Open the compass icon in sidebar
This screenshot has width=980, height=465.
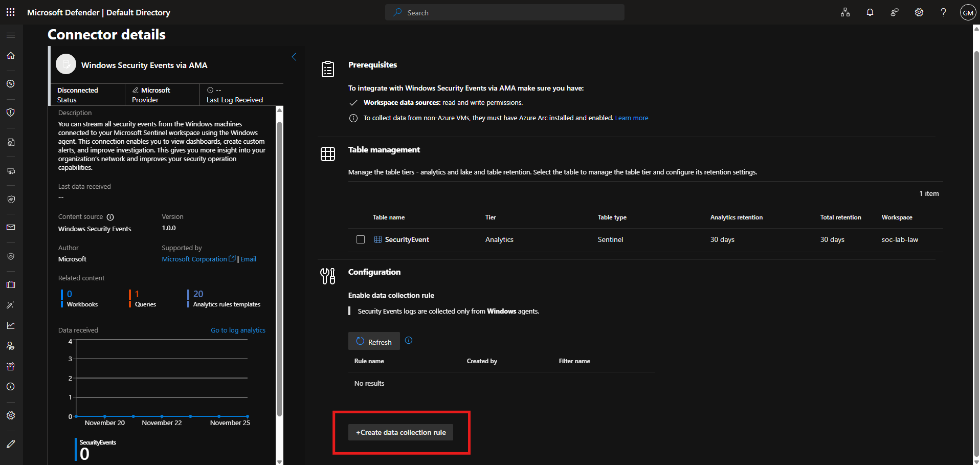(x=11, y=84)
